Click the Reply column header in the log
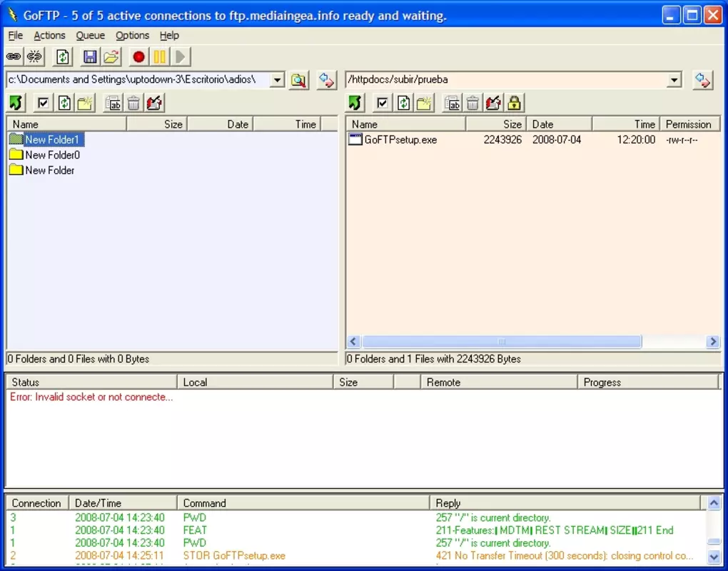This screenshot has width=728, height=571. (x=565, y=503)
